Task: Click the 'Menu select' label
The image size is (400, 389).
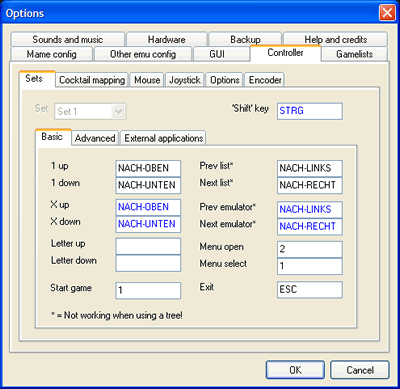Action: point(223,263)
